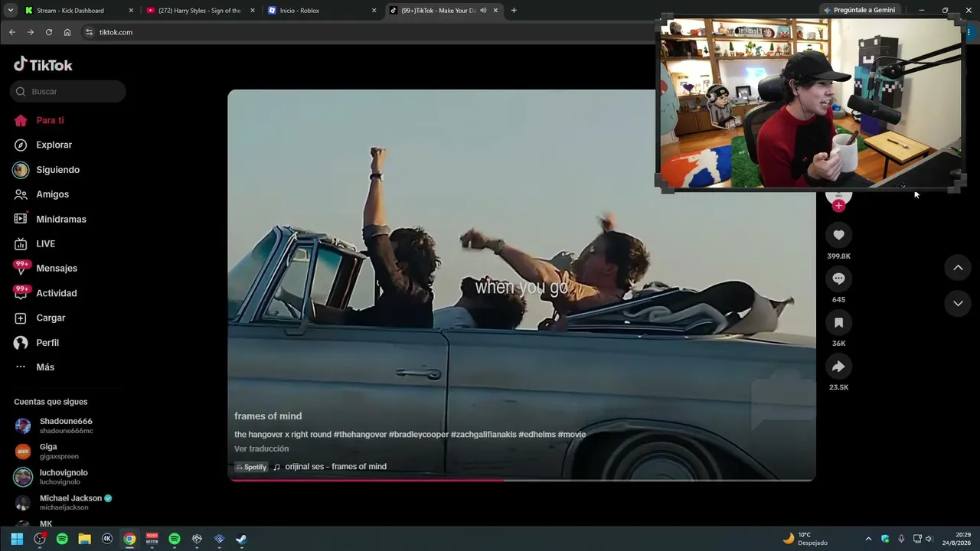The width and height of the screenshot is (980, 551).
Task: Open the luchovignolo followed account
Action: (x=64, y=477)
